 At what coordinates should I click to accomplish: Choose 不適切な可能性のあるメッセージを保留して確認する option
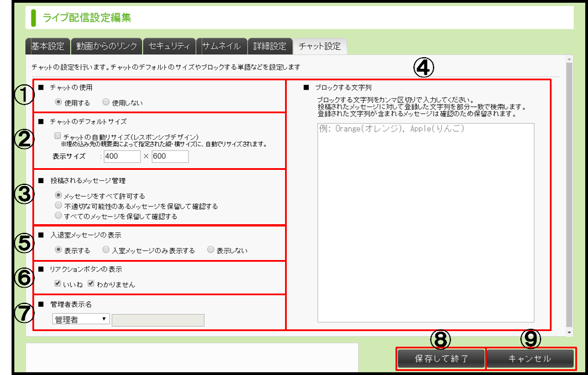pyautogui.click(x=58, y=205)
